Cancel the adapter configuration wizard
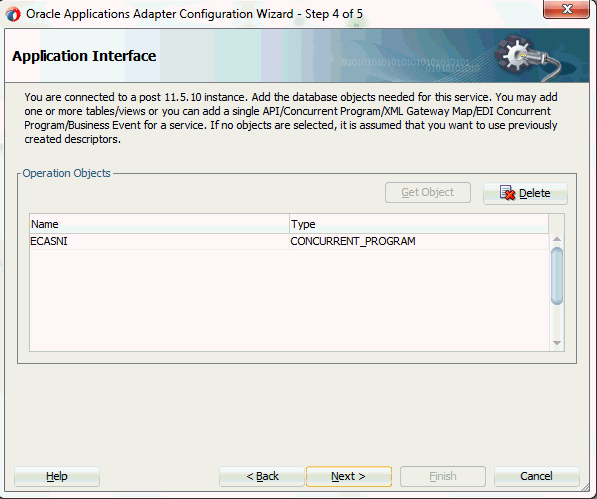The height and width of the screenshot is (499, 597). coord(536,476)
